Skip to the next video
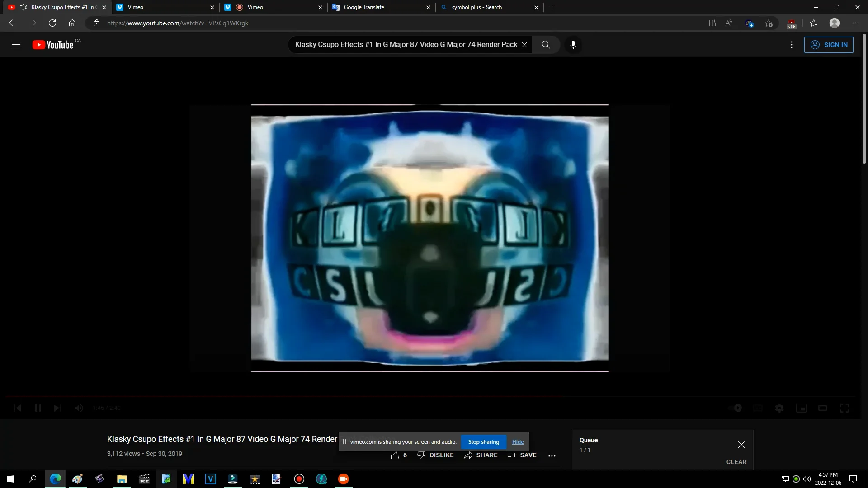868x488 pixels. pos(58,408)
